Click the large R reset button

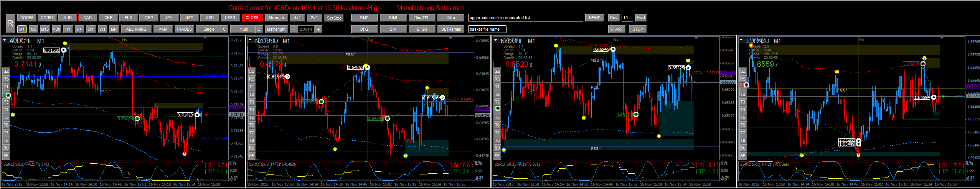coord(10,23)
